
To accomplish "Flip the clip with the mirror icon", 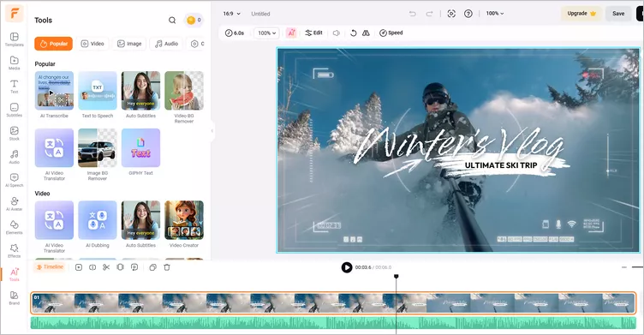I will [366, 33].
